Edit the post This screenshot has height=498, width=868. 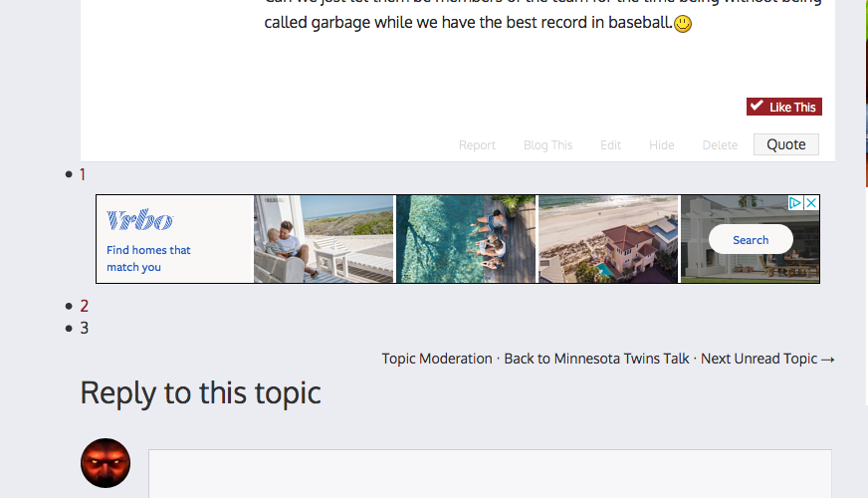[610, 145]
